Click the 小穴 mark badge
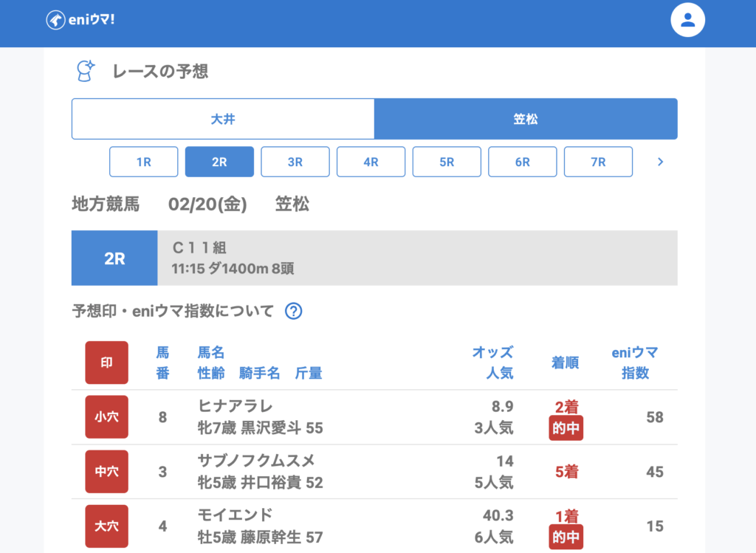This screenshot has height=553, width=756. click(x=106, y=417)
